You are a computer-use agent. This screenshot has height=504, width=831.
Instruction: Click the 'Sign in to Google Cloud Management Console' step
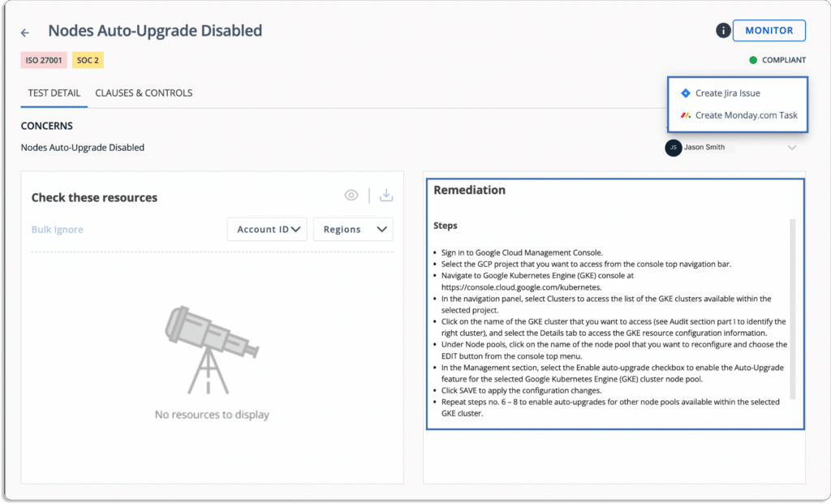pyautogui.click(x=522, y=252)
